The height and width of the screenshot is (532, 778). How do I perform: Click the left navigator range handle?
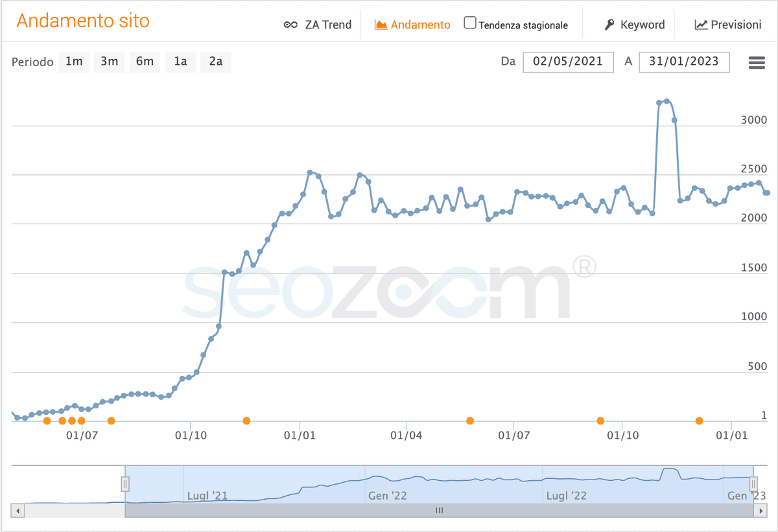125,483
